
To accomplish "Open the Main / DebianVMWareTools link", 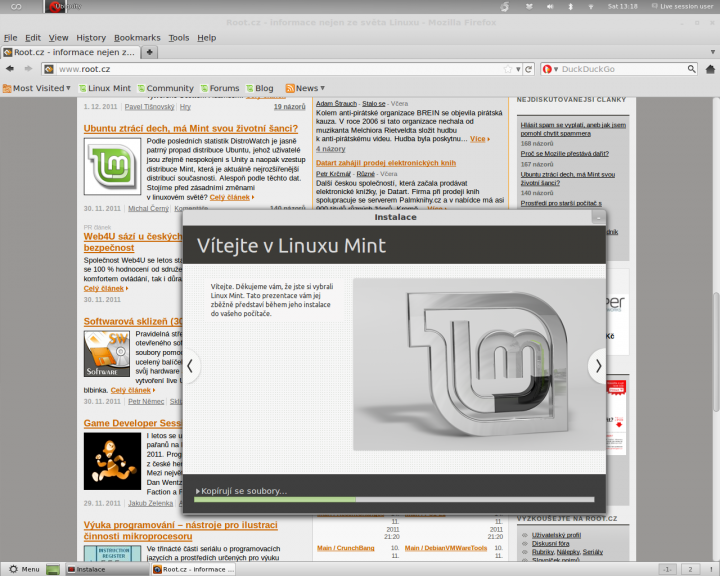I will pyautogui.click(x=445, y=548).
